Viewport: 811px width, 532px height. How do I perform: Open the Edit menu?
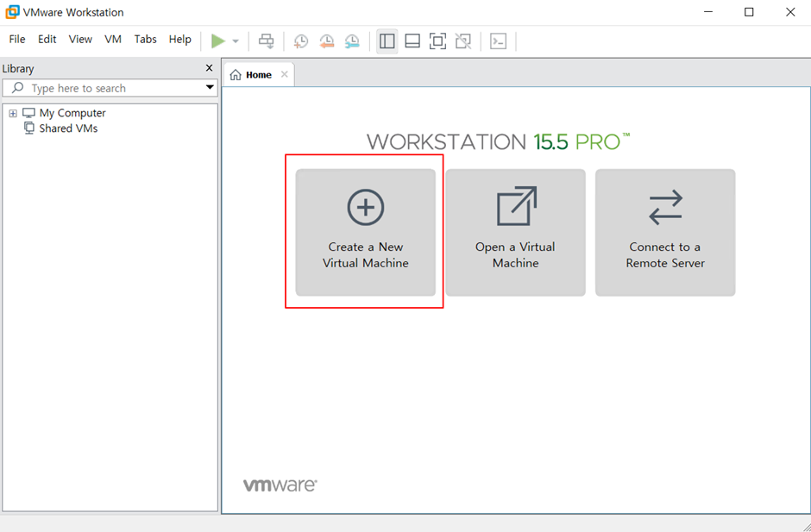coord(47,40)
